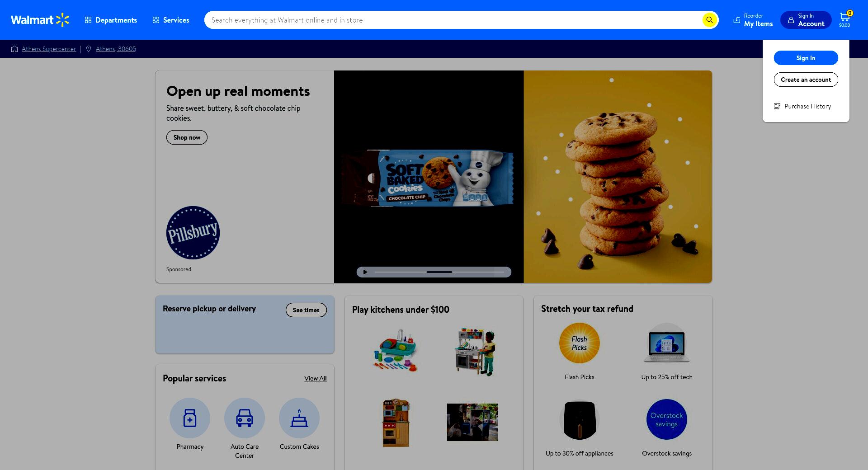Click the Popular services heading

pos(194,378)
